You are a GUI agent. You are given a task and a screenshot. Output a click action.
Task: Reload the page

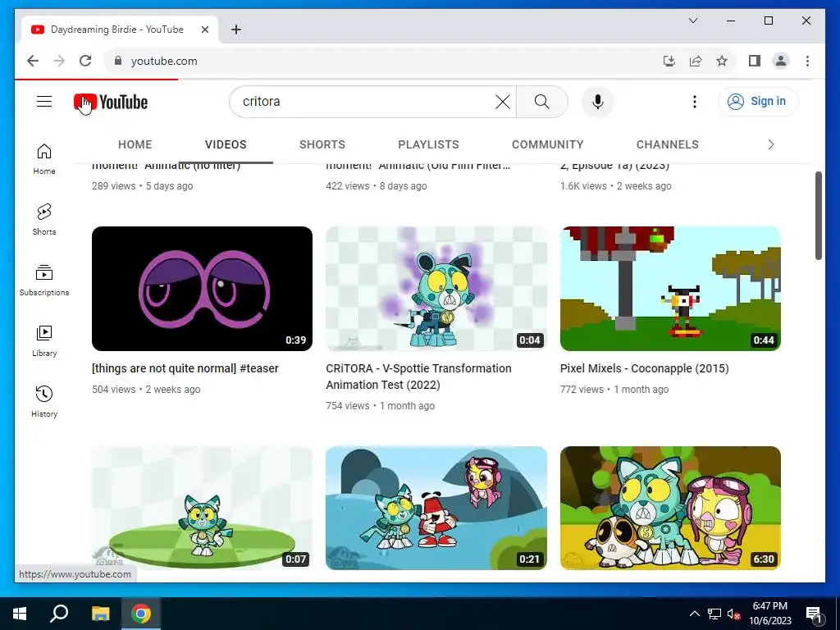pos(85,61)
